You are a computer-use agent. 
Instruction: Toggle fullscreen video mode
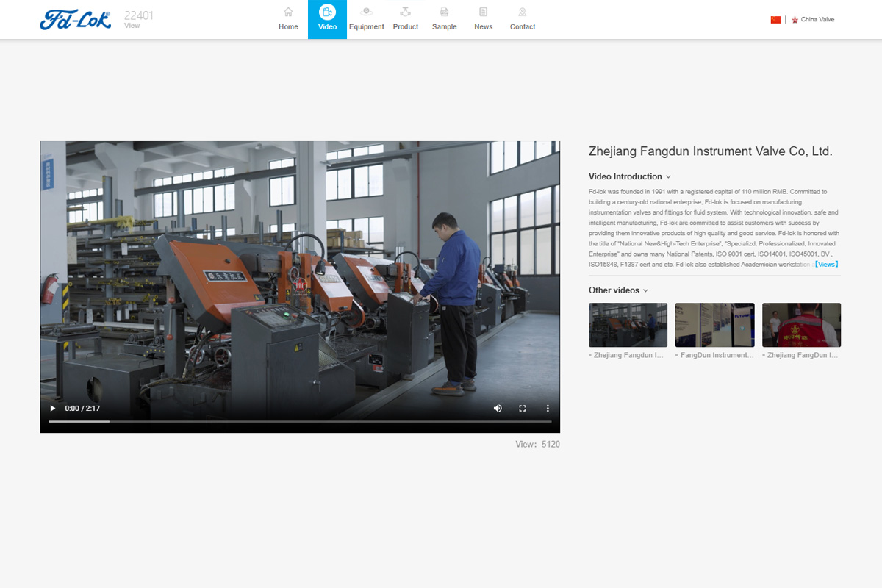[523, 408]
